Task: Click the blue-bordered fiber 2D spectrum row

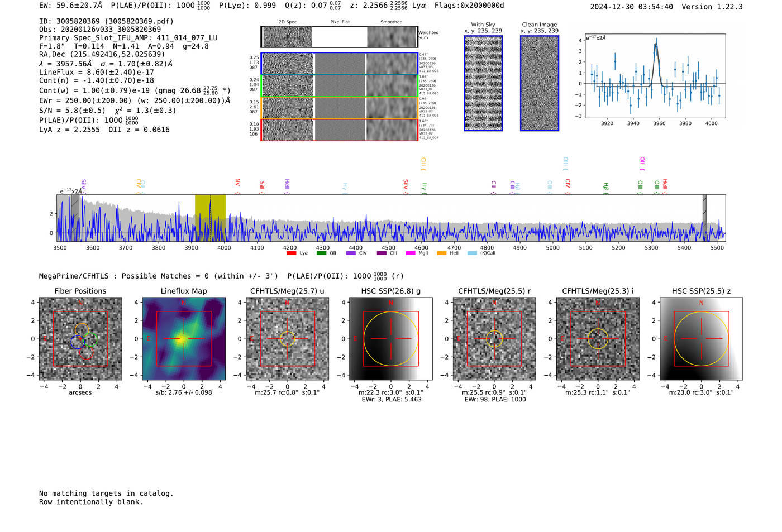Action: pyautogui.click(x=339, y=64)
